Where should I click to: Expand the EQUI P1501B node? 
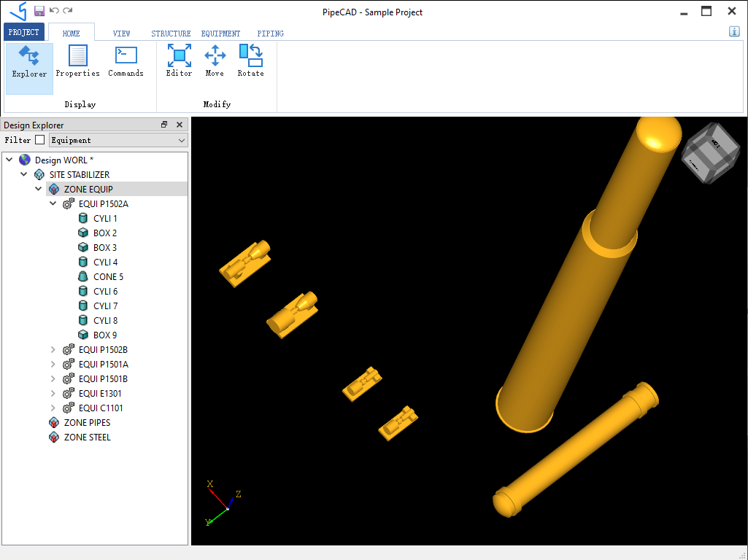click(53, 379)
